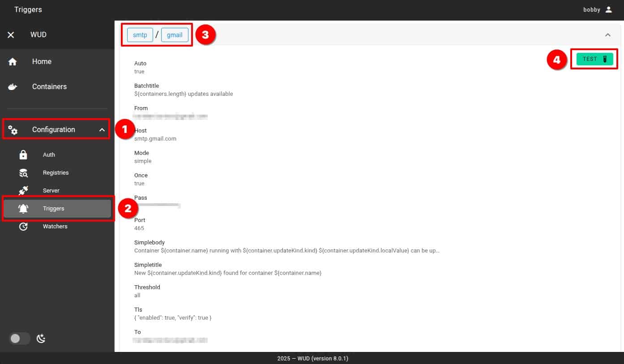Collapse the smtp/gmail trigger panel
The height and width of the screenshot is (364, 624).
[x=607, y=35]
